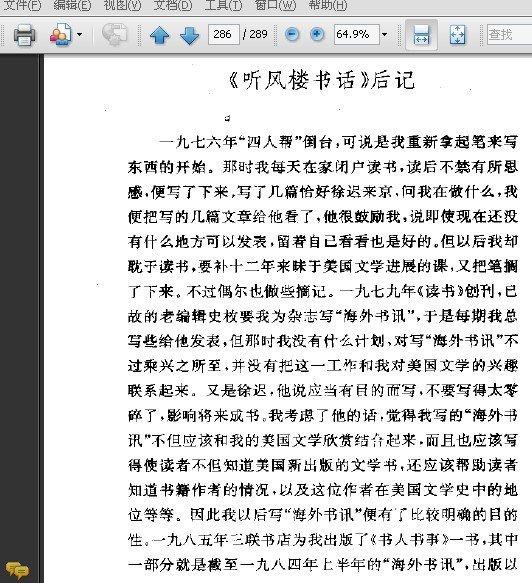Open the 文档(D) menu
Viewport: 532px width, 583px height.
pyautogui.click(x=173, y=5)
